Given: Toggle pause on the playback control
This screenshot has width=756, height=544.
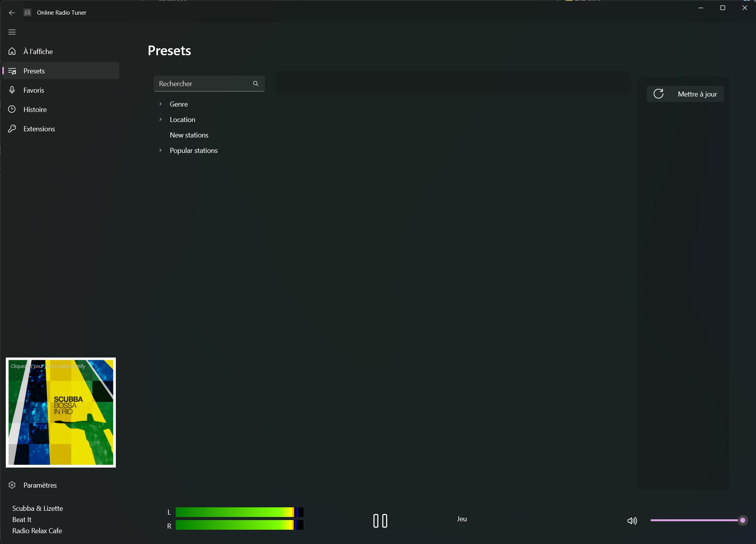Looking at the screenshot, I should click(380, 520).
